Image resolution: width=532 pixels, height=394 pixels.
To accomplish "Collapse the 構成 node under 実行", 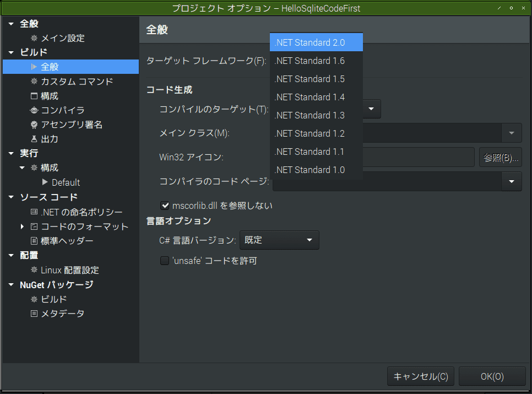I will [23, 168].
